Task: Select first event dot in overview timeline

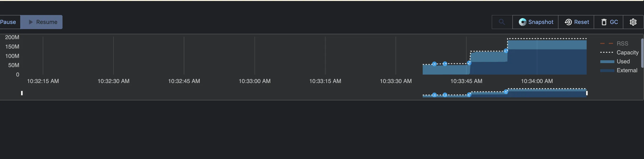Action: pos(434,95)
